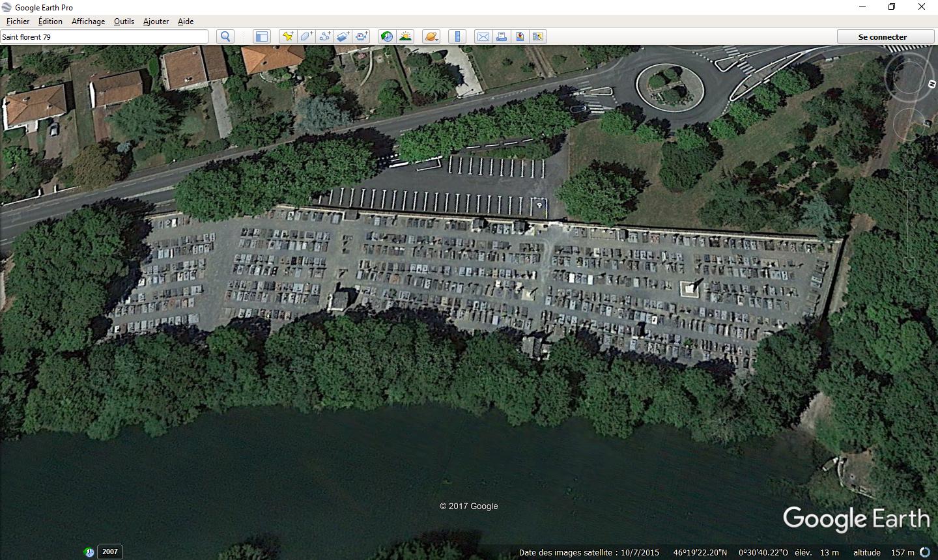Add a polygon from the toolbar

pos(306,36)
